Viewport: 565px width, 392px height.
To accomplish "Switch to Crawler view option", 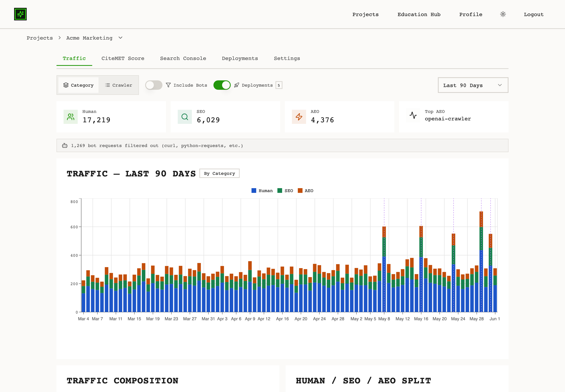I will coord(118,85).
